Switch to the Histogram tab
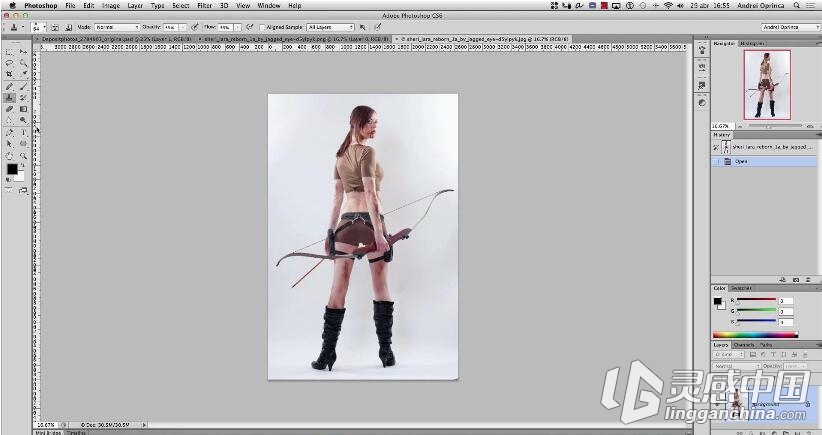Viewport: 822px width, 435px height. click(753, 44)
